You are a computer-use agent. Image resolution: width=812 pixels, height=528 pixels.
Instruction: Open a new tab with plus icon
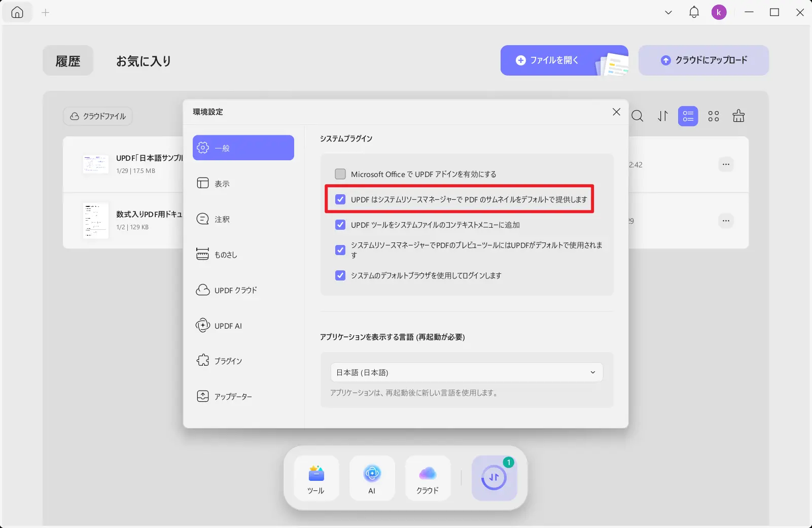point(46,13)
